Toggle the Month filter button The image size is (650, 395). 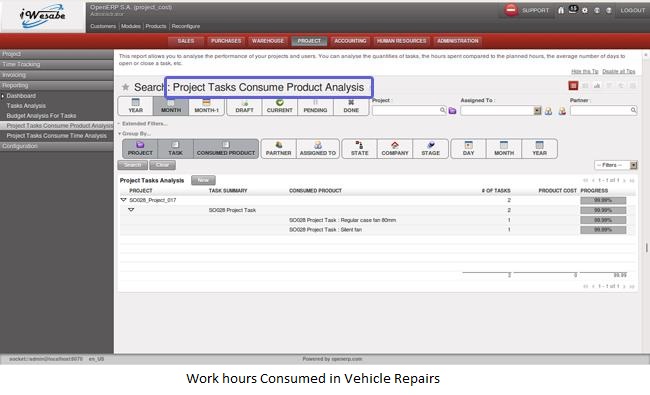(171, 106)
